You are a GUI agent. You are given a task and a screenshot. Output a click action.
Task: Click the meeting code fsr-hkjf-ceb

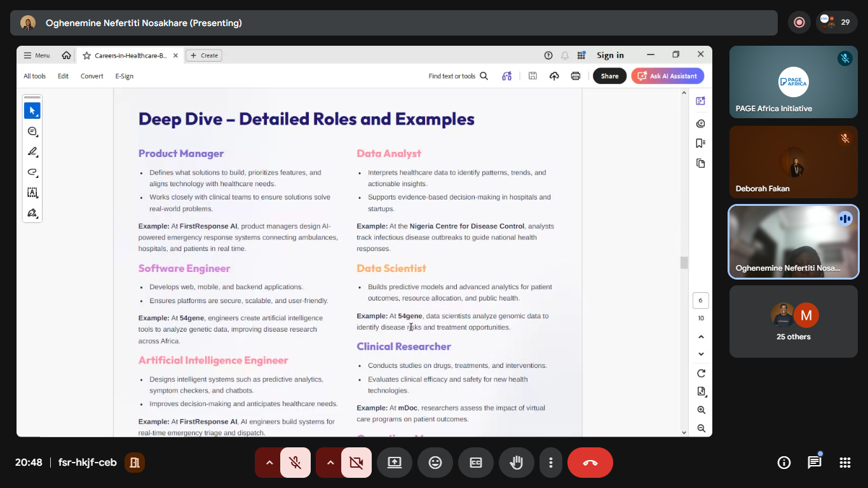(x=88, y=463)
